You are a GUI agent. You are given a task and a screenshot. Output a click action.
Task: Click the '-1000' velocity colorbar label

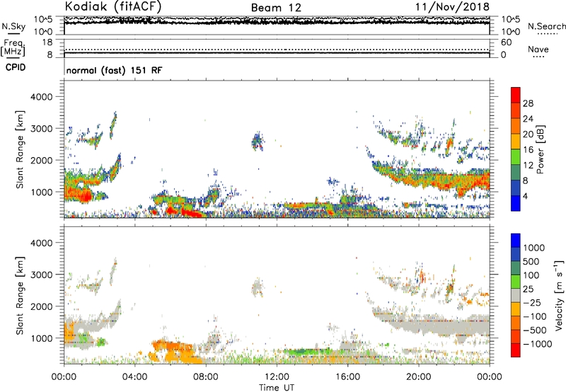(538, 344)
